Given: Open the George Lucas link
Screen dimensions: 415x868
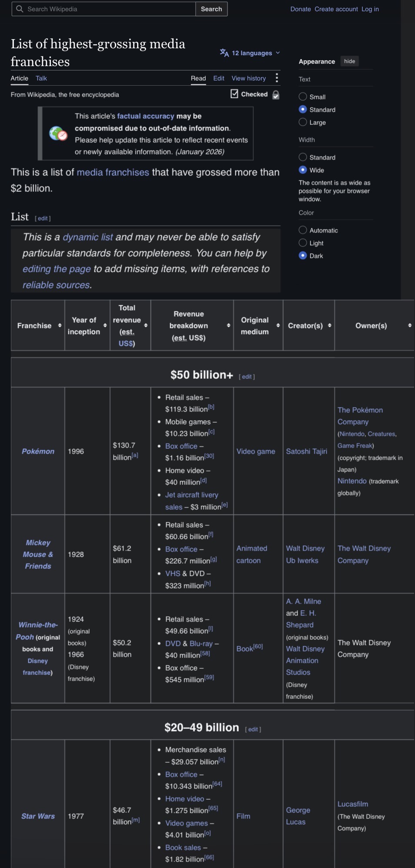Looking at the screenshot, I should [x=298, y=816].
